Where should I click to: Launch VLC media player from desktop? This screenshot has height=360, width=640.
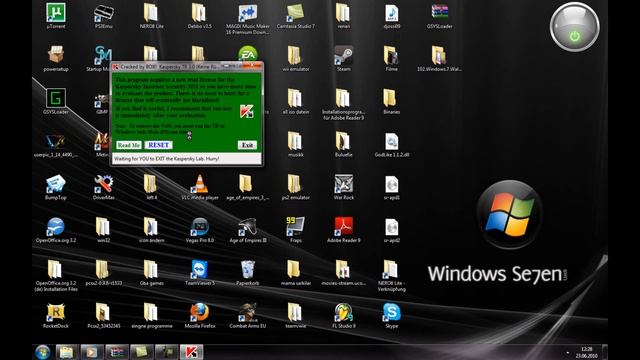point(200,187)
